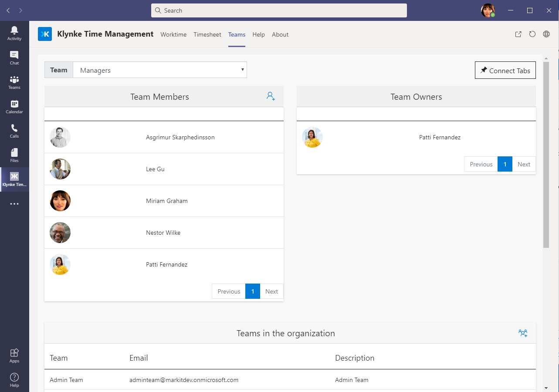The height and width of the screenshot is (392, 559).
Task: Click the Admin Team name cell
Action: [x=66, y=380]
